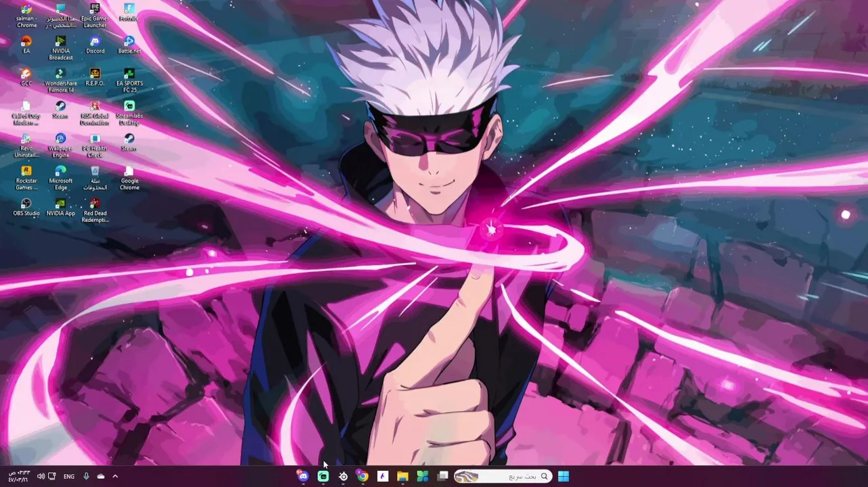The image size is (868, 487).
Task: Select the Rockstar Games launcher shortcut
Action: 26,178
